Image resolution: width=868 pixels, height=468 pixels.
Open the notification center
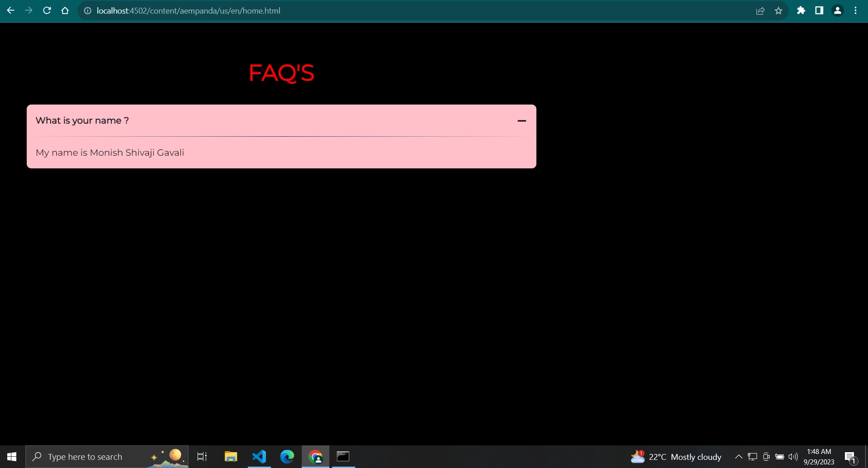[850, 457]
